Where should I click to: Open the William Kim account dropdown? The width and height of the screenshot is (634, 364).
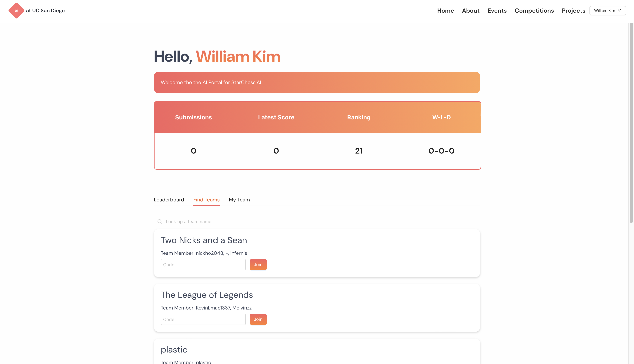pos(607,11)
